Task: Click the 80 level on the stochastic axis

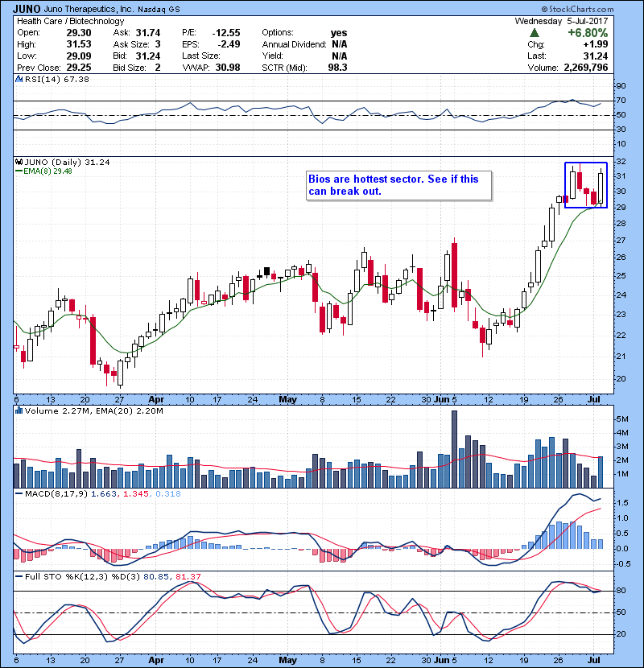Action: coord(621,591)
